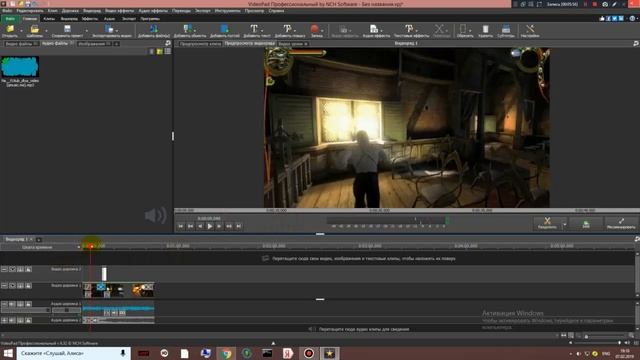The width and height of the screenshot is (640, 360).
Task: Step one frame forward
Action: (219, 226)
